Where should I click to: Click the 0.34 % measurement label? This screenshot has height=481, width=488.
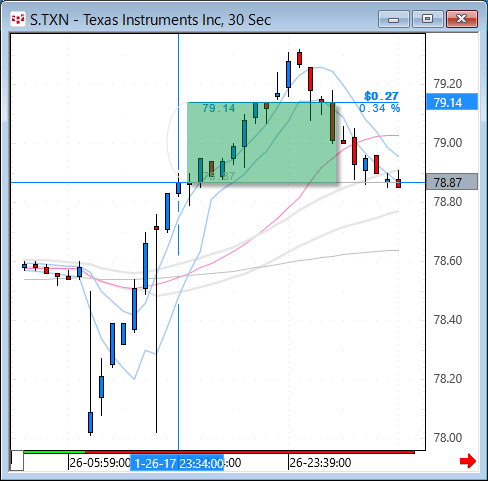coord(380,108)
